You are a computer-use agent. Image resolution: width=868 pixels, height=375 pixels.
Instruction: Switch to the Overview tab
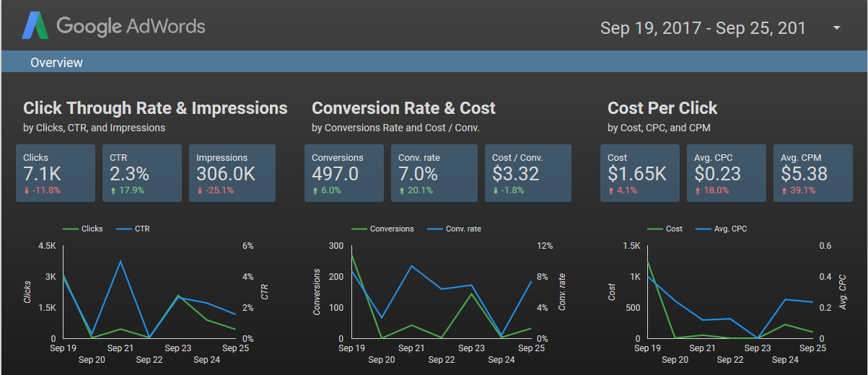pyautogui.click(x=56, y=63)
